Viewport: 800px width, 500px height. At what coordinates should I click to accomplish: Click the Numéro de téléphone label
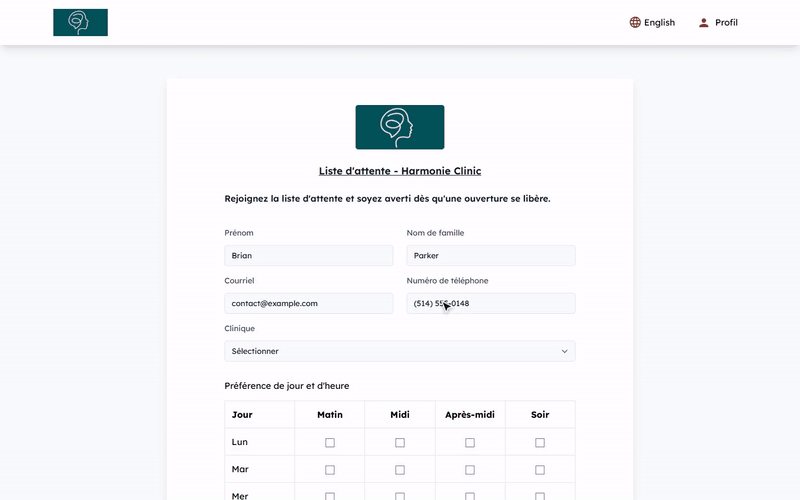pos(447,281)
